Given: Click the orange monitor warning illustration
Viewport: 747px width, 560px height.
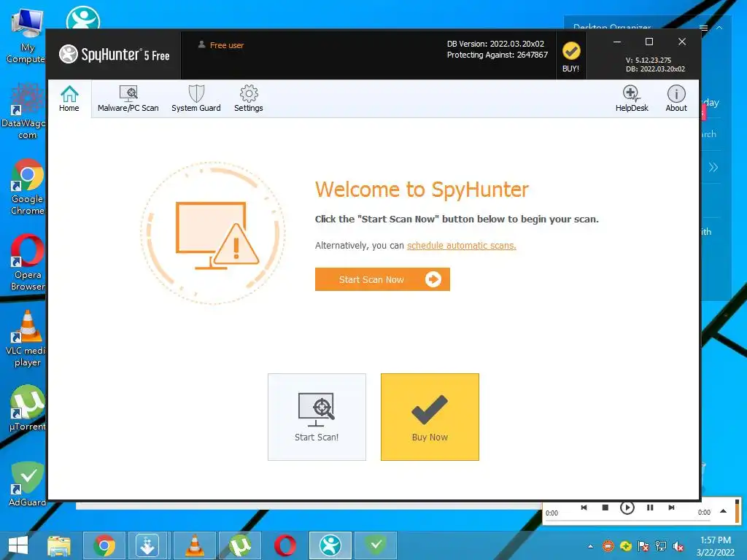Looking at the screenshot, I should pos(214,233).
